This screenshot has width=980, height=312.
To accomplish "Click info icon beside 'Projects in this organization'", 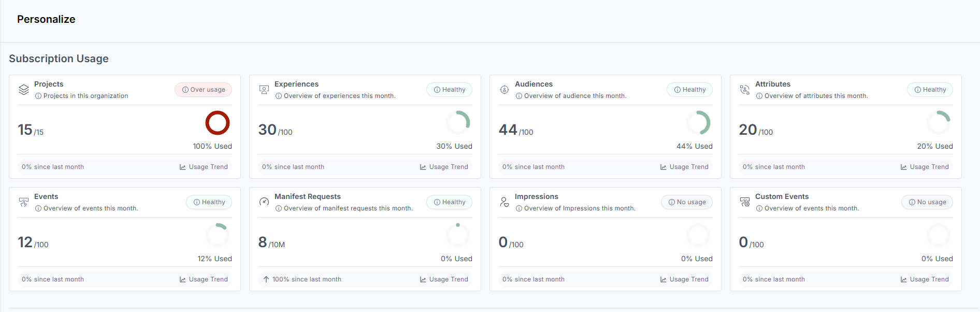I will (38, 96).
